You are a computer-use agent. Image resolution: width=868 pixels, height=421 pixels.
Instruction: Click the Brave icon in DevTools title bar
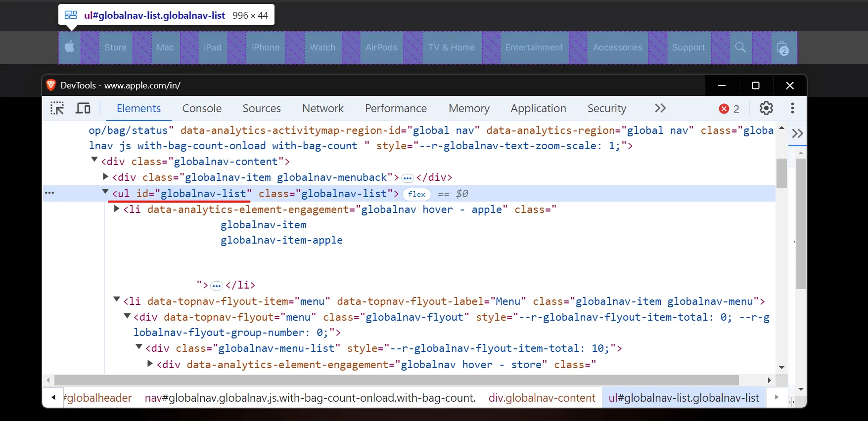pyautogui.click(x=51, y=85)
